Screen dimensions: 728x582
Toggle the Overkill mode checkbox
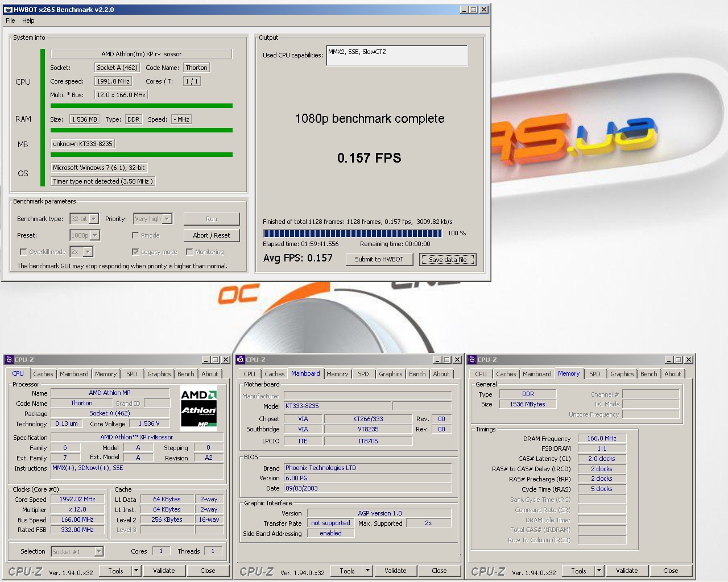point(23,252)
